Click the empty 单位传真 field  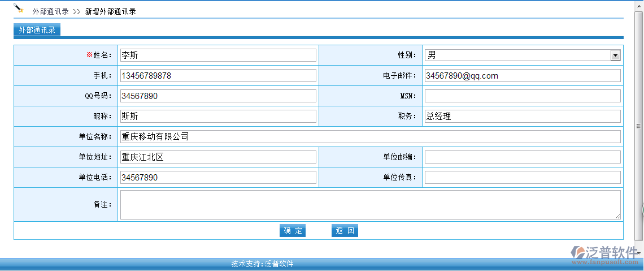[523, 177]
